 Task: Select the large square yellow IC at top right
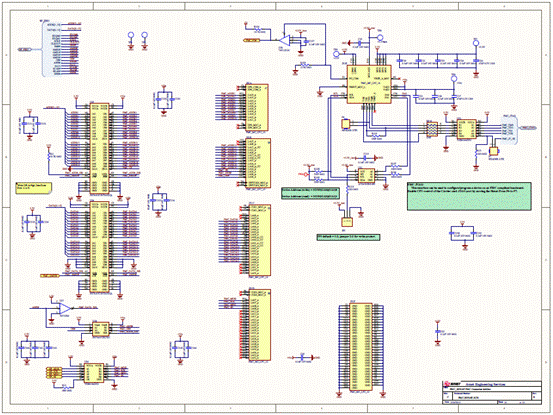tap(369, 84)
